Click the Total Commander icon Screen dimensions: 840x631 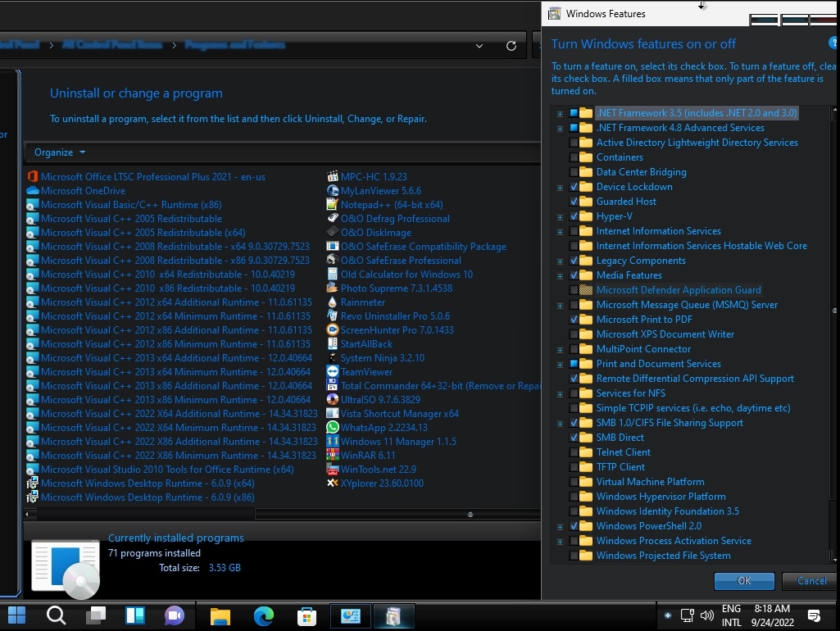(333, 385)
